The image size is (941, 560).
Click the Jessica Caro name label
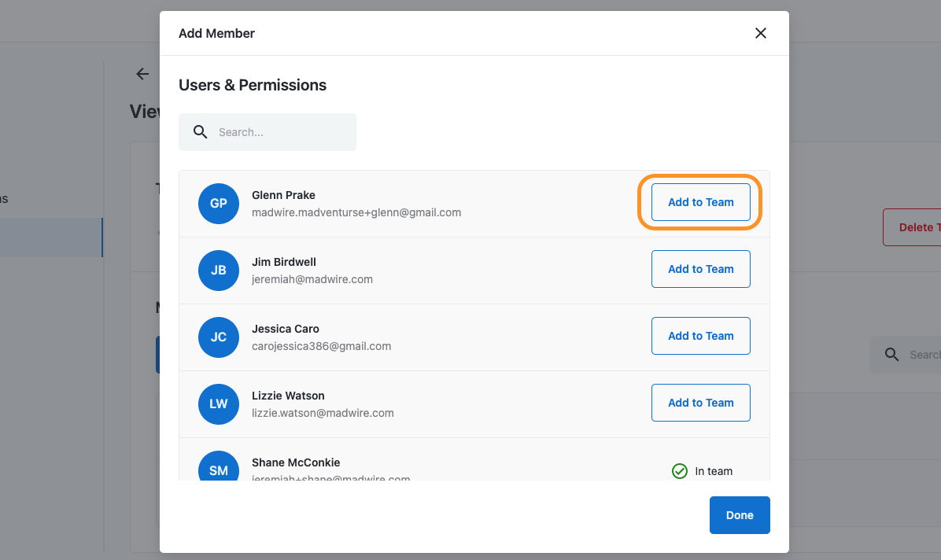(x=285, y=329)
